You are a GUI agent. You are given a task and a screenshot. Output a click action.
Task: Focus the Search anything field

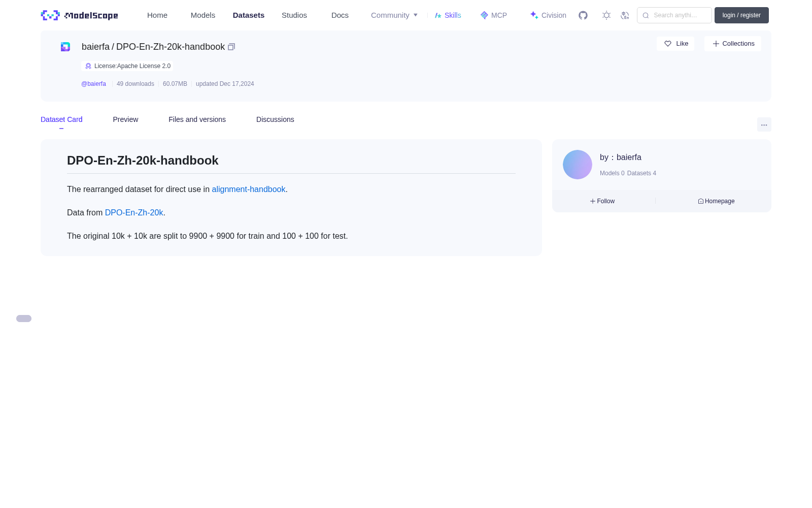click(674, 15)
